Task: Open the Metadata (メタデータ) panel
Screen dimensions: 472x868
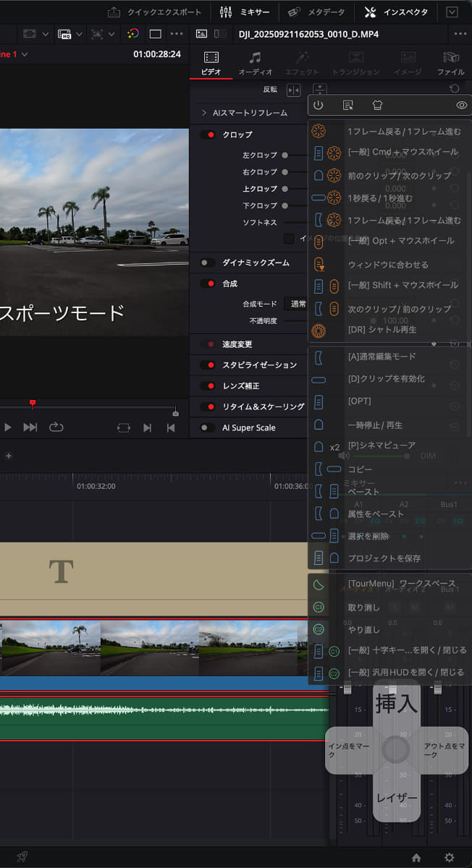Action: 316,12
